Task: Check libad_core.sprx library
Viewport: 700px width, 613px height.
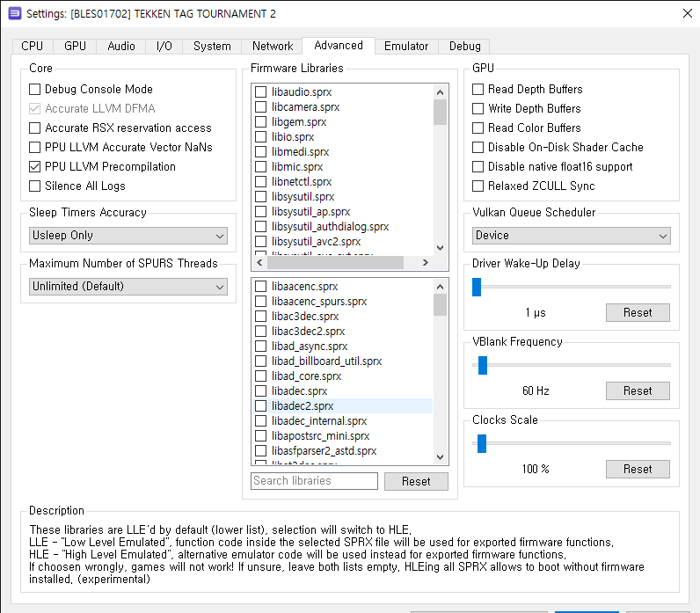Action: tap(260, 376)
